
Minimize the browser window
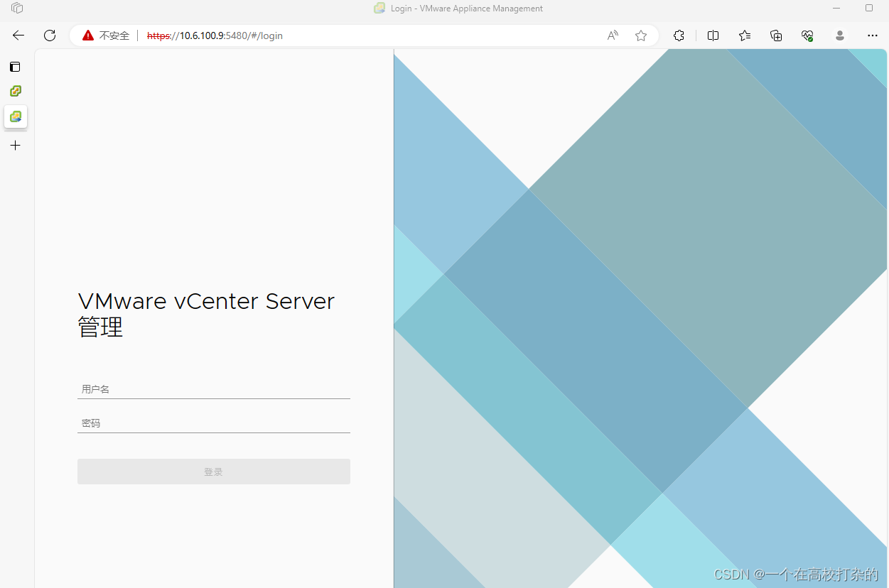pyautogui.click(x=837, y=9)
